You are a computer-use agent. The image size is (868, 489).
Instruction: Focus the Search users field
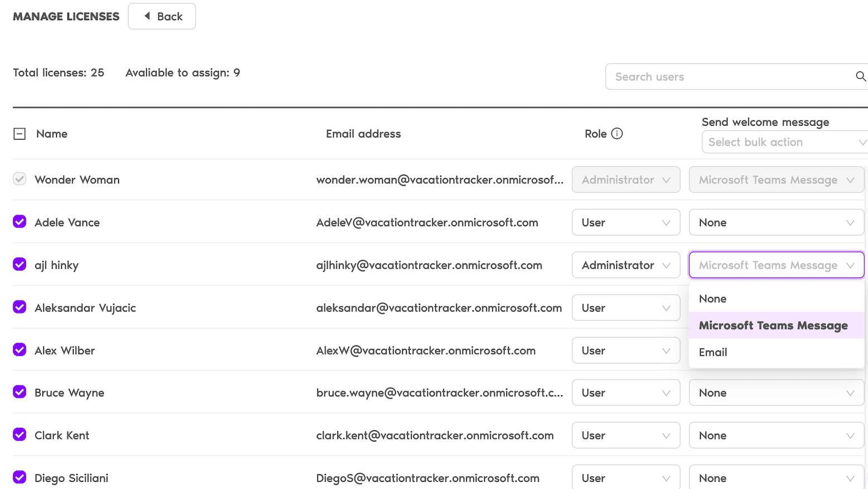pos(736,76)
